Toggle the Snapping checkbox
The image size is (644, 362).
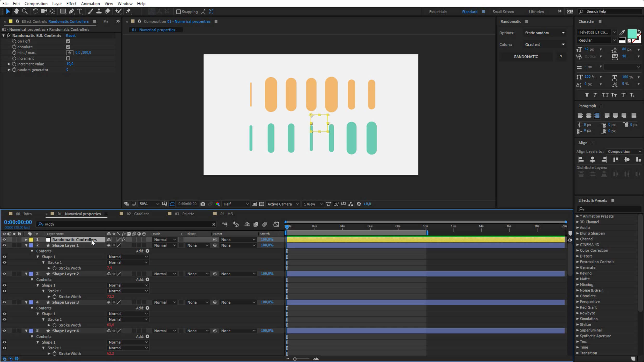click(178, 12)
